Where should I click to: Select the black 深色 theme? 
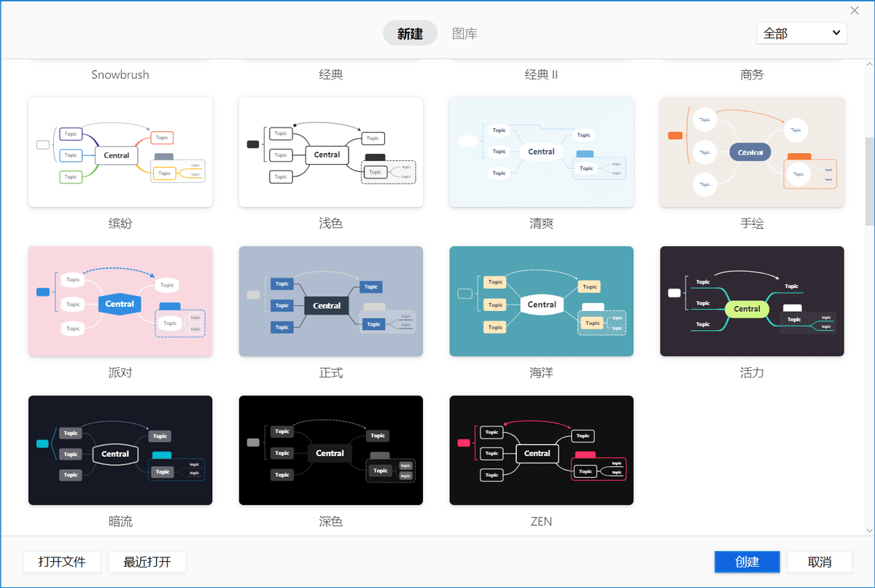[x=331, y=450]
